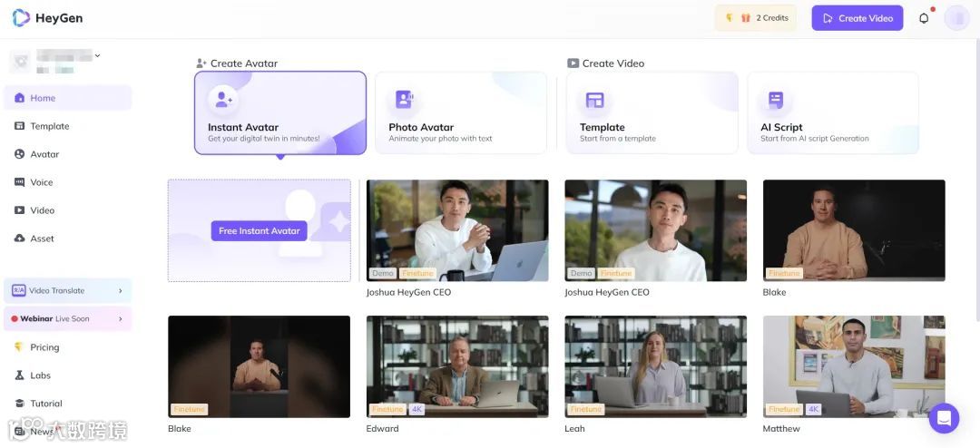Screen dimensions: 980x448
Task: Click the Instant Avatar card icon
Action: (223, 100)
